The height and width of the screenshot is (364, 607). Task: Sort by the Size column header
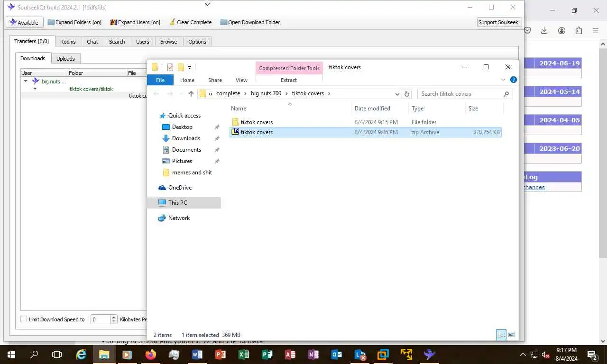[x=484, y=109]
